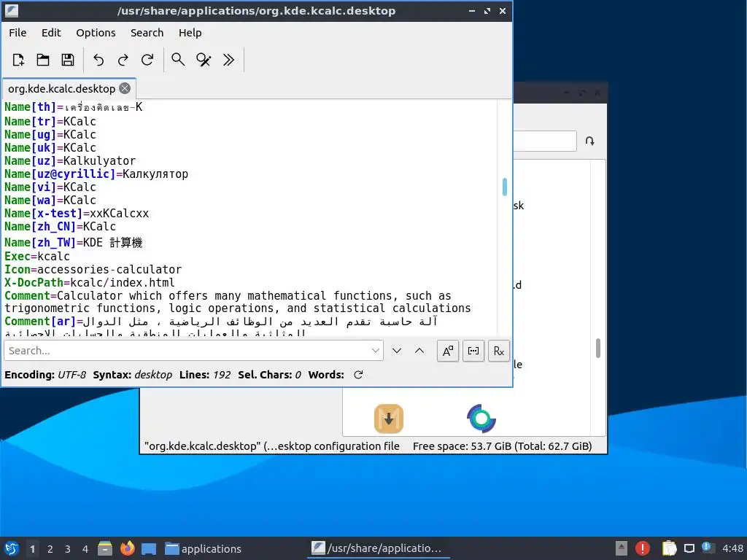Switch to virtual desktop 2

click(x=50, y=549)
